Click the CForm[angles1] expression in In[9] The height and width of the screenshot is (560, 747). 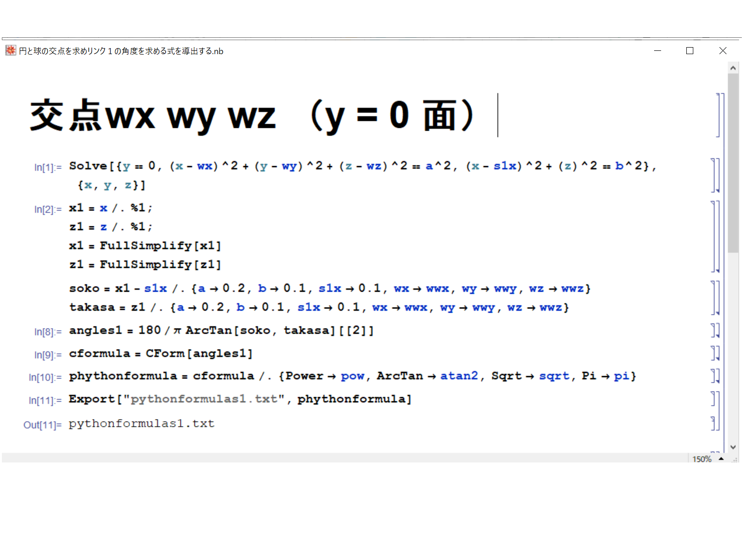click(x=199, y=354)
